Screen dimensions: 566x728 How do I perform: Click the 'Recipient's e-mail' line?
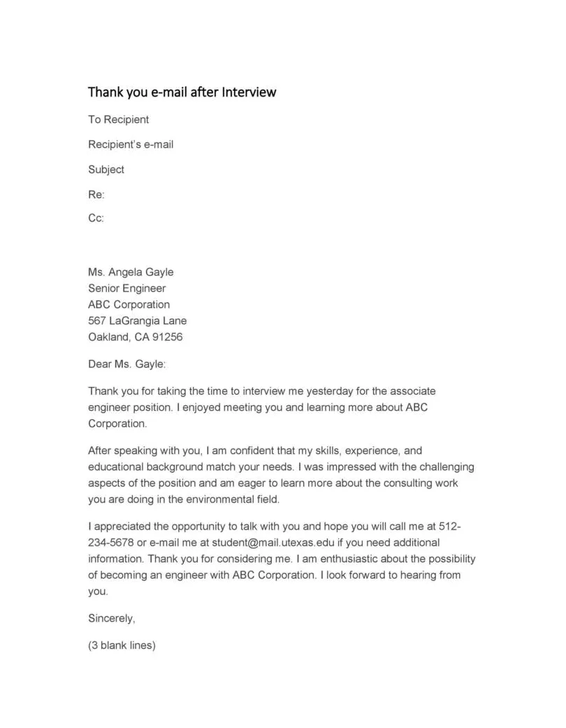point(131,145)
